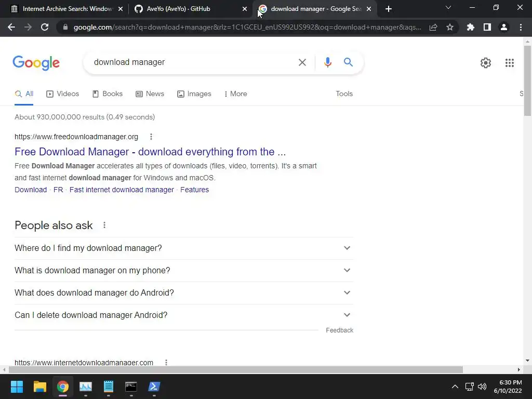
Task: Open the search Tools options
Action: pos(344,94)
